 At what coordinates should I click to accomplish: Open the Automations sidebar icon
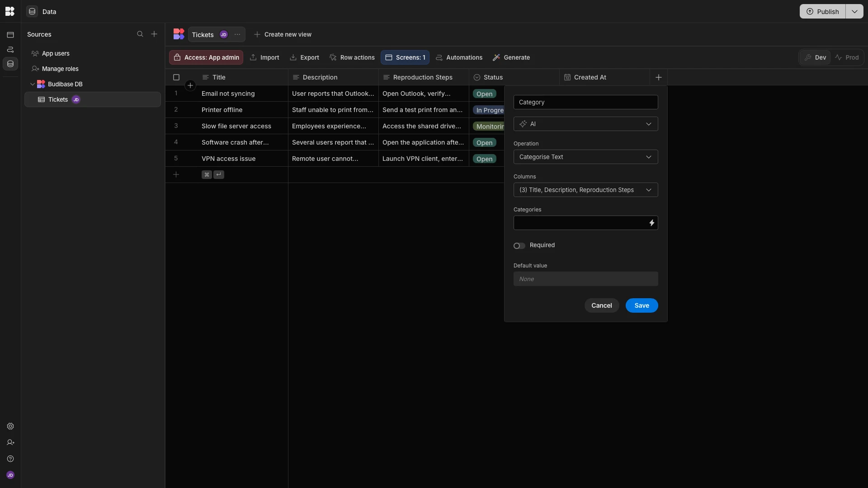(x=10, y=50)
